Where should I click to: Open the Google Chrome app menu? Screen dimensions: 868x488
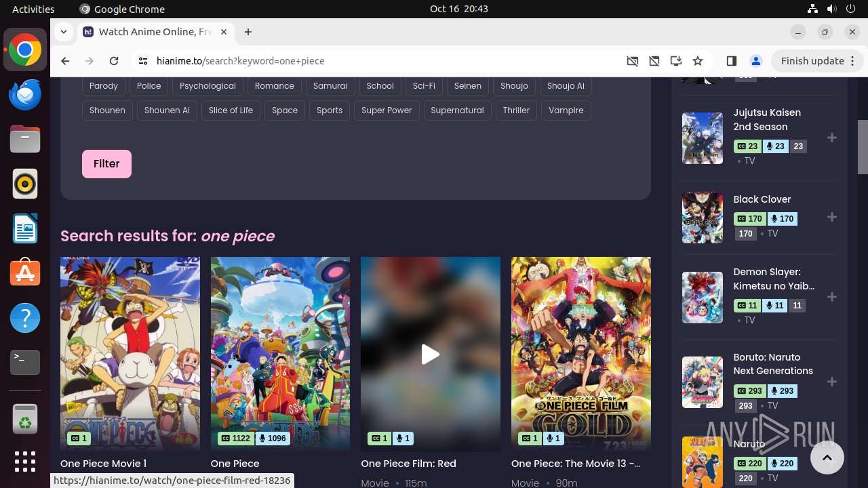122,9
